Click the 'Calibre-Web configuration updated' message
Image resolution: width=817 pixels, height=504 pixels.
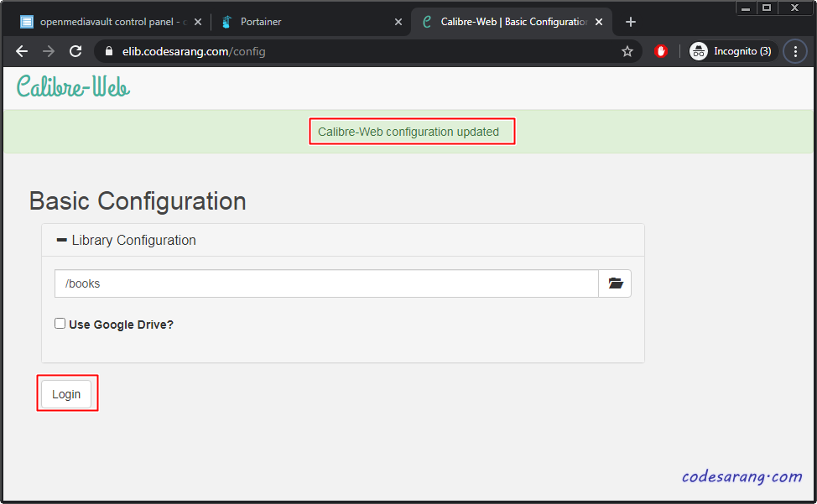coord(408,132)
